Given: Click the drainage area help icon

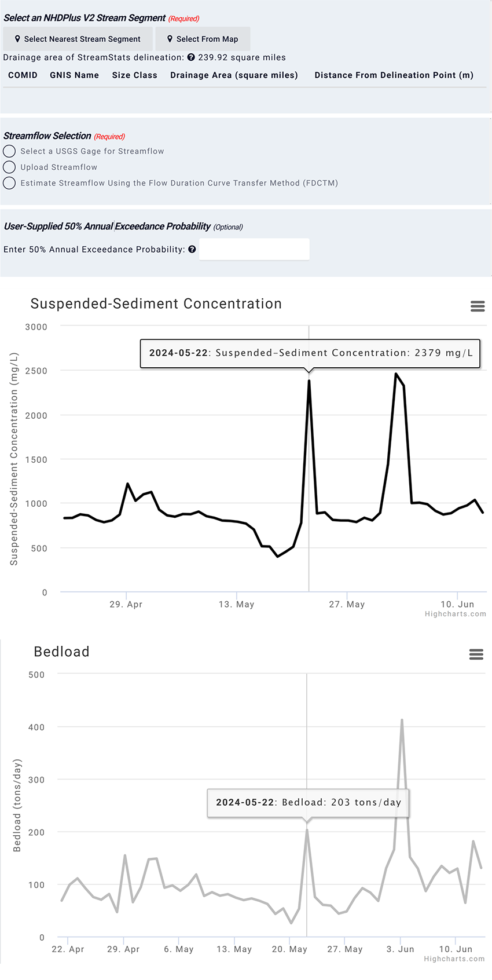Looking at the screenshot, I should point(191,57).
